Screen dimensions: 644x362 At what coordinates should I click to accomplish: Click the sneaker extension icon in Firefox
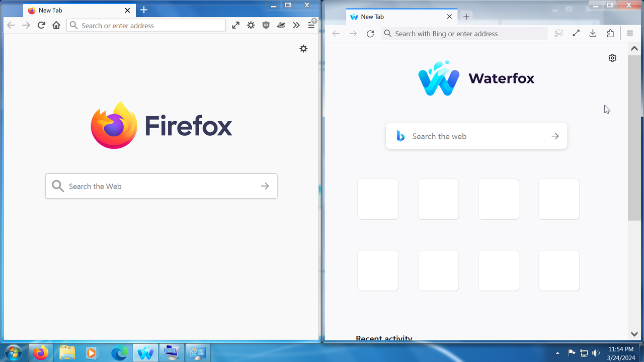[281, 25]
